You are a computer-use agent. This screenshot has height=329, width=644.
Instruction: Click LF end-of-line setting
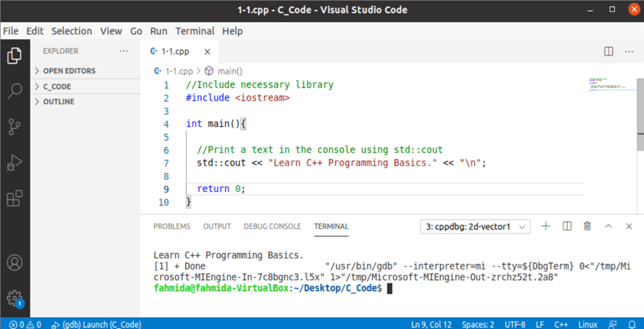point(540,324)
